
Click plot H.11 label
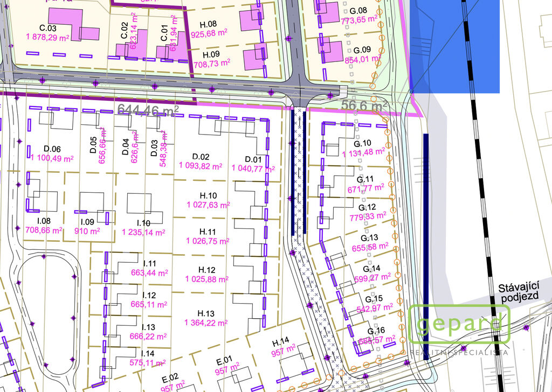click(x=207, y=230)
